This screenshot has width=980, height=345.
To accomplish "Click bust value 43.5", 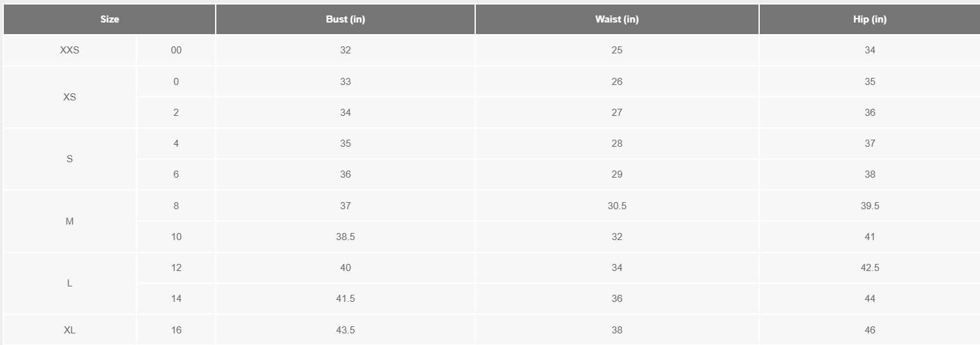I will (x=345, y=330).
